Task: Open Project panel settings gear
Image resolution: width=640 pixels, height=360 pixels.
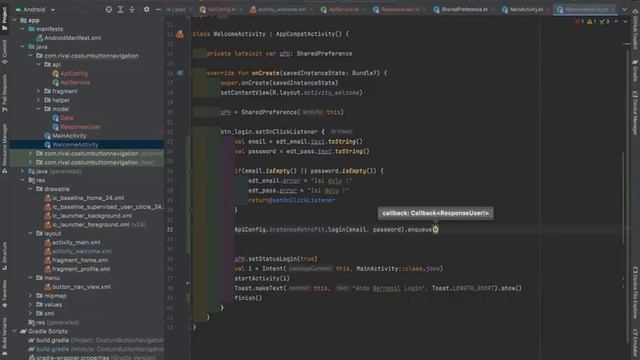Action: pos(147,9)
